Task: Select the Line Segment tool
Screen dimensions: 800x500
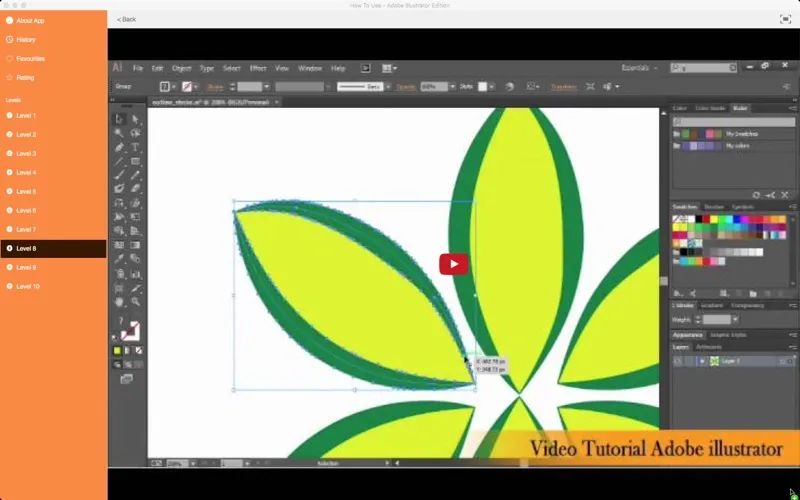Action: click(119, 161)
